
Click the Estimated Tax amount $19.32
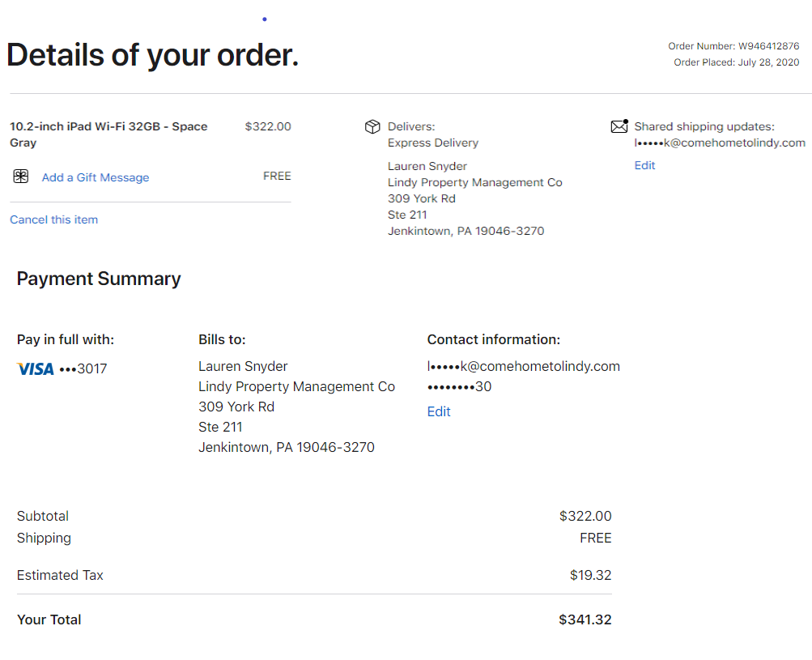click(x=590, y=575)
